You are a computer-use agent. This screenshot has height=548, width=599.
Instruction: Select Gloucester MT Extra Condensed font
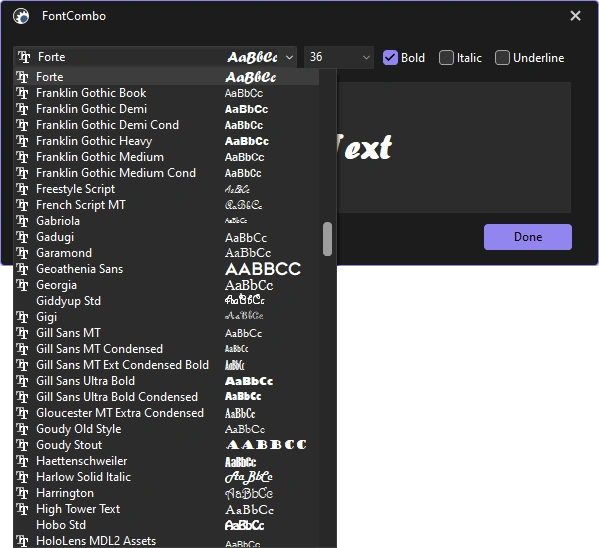click(167, 413)
